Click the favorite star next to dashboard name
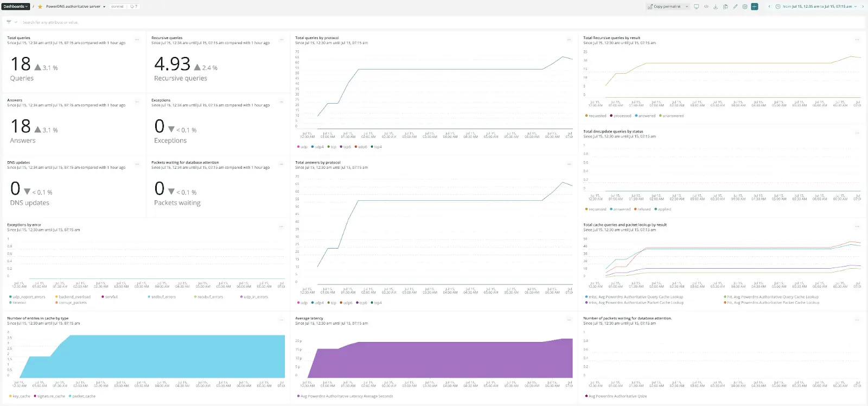Screen dimensions: 868x406 click(40, 7)
